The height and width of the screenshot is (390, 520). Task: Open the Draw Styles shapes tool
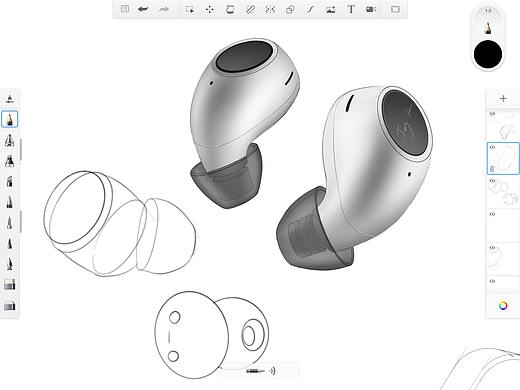290,9
